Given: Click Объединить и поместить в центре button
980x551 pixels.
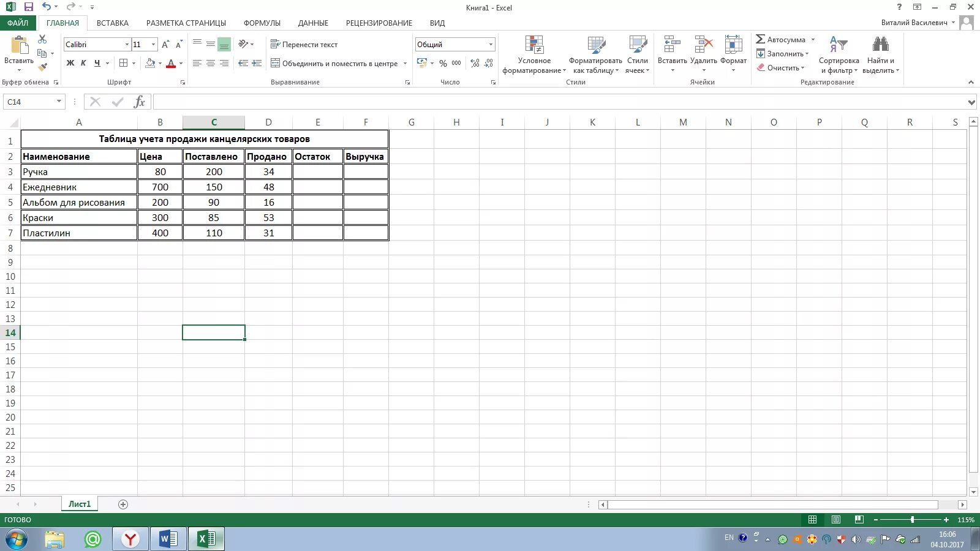Looking at the screenshot, I should click(334, 63).
